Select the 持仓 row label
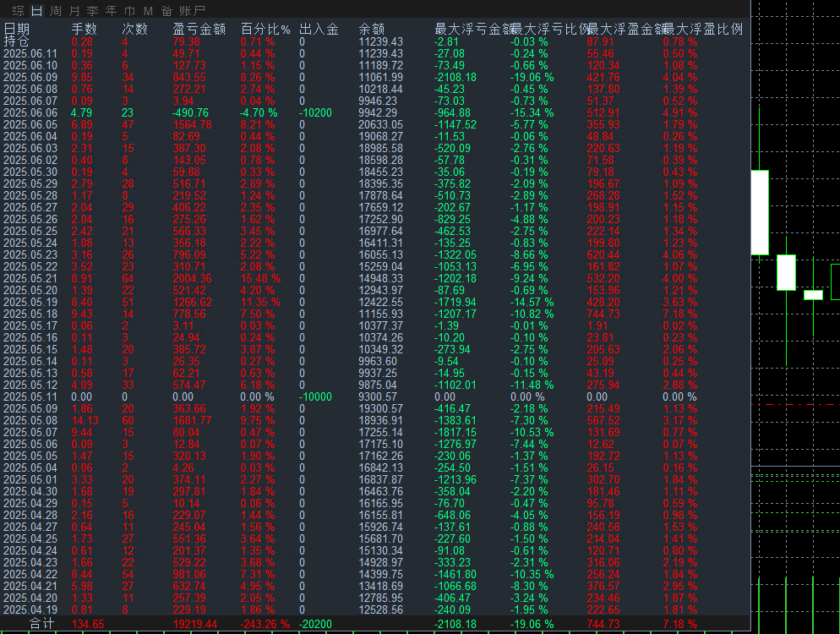 point(17,41)
